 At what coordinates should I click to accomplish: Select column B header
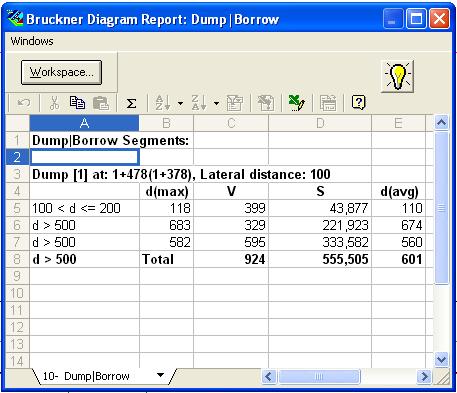click(166, 123)
